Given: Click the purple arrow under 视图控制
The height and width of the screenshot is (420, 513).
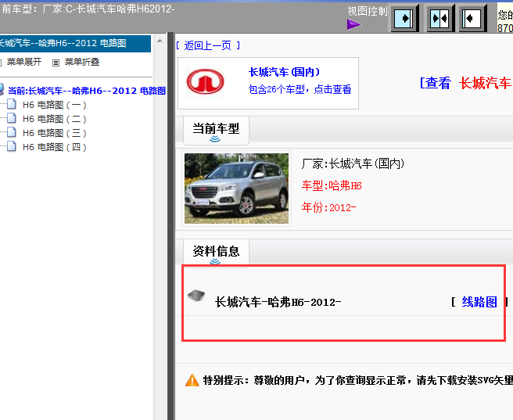Looking at the screenshot, I should [353, 24].
